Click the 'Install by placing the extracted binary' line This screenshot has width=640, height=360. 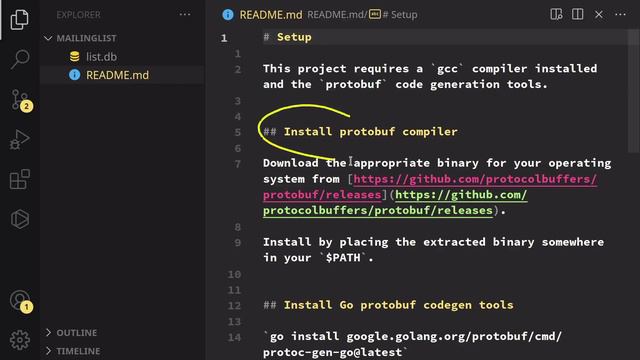pyautogui.click(x=433, y=250)
